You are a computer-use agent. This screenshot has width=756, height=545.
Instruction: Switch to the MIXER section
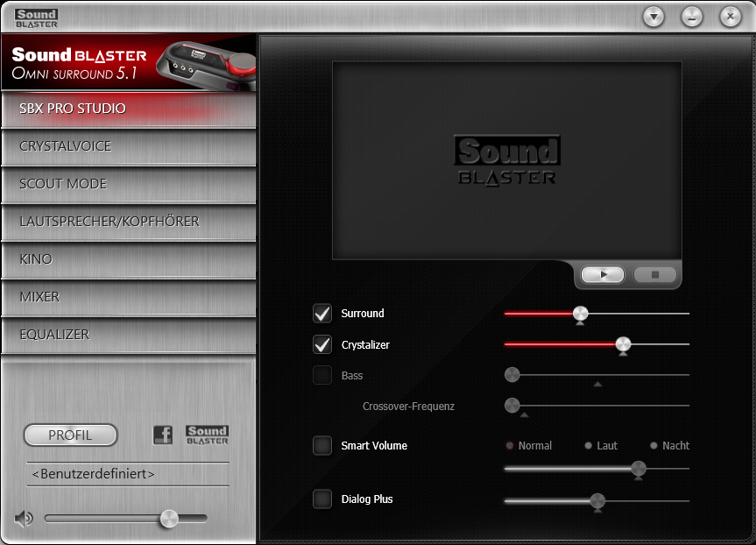[129, 297]
